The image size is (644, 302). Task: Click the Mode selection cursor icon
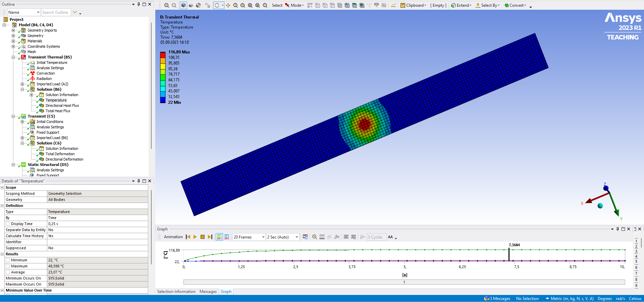[x=287, y=5]
